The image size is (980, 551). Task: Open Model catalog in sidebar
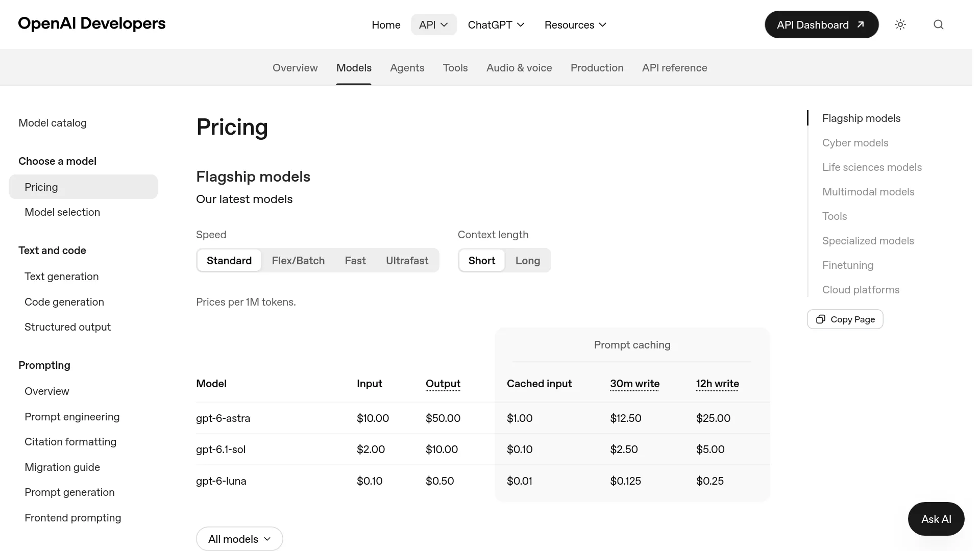pyautogui.click(x=53, y=123)
